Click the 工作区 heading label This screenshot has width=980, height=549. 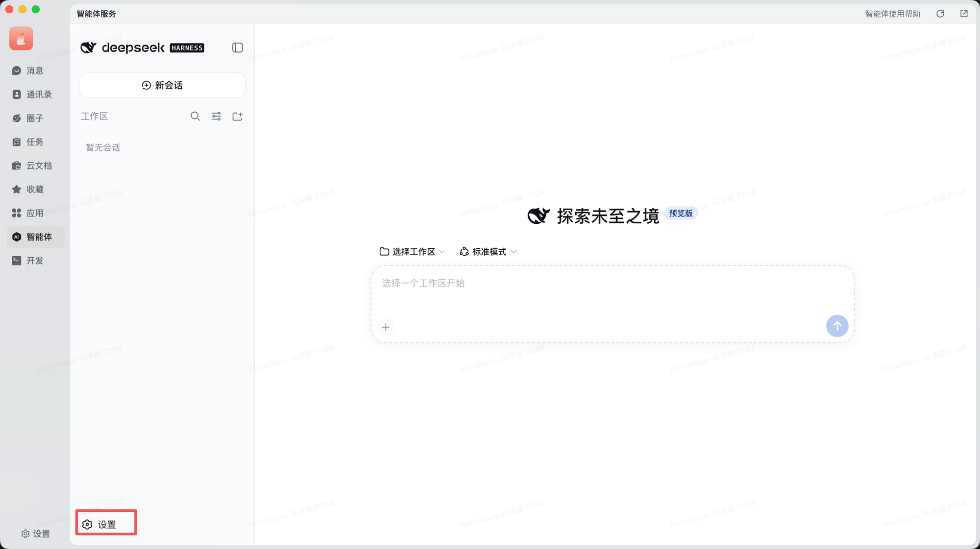(x=94, y=116)
